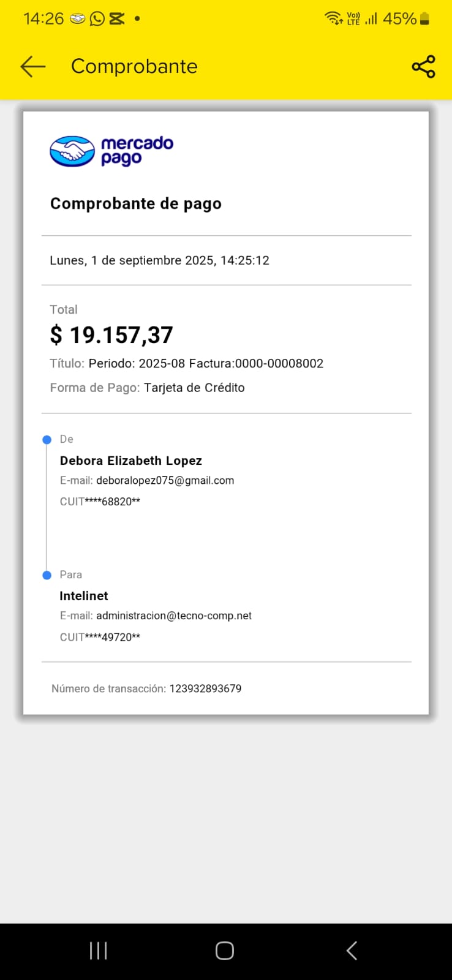Tap the share icon
This screenshot has height=980, width=452.
[423, 66]
